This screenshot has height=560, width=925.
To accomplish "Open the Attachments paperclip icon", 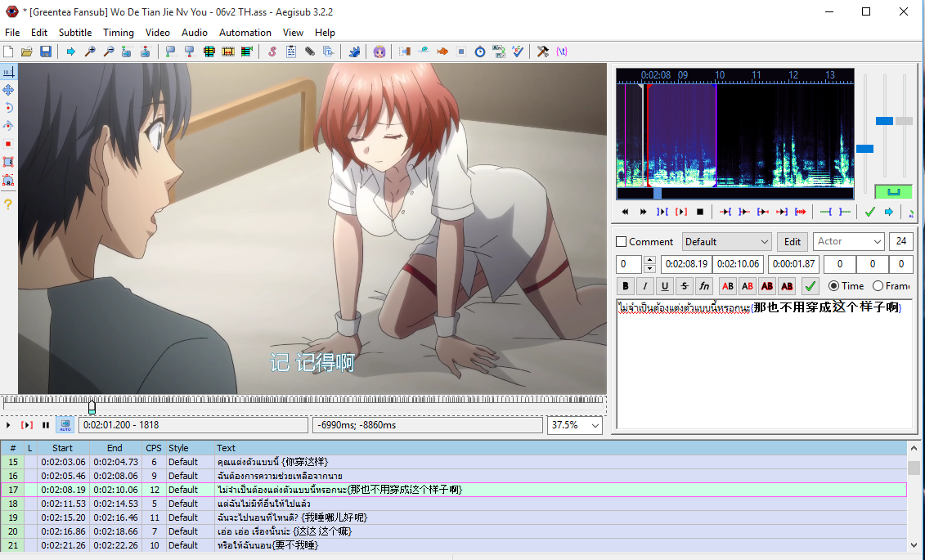I will [310, 52].
